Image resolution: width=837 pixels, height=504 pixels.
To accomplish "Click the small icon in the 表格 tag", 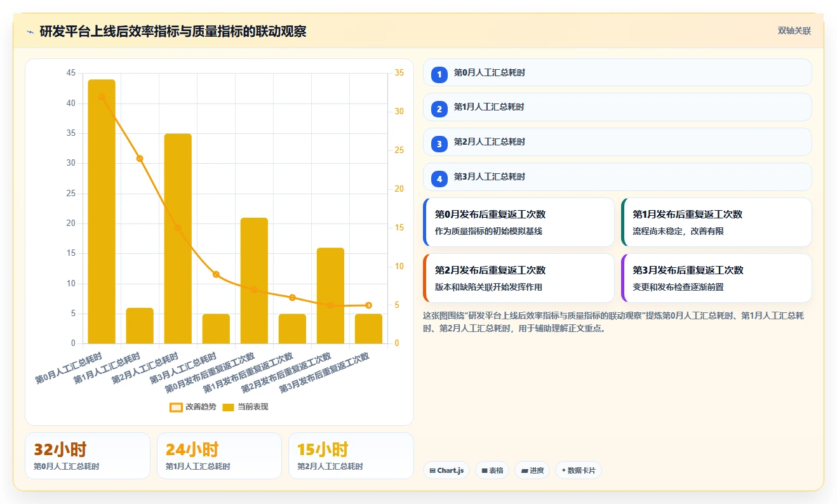I will 485,471.
